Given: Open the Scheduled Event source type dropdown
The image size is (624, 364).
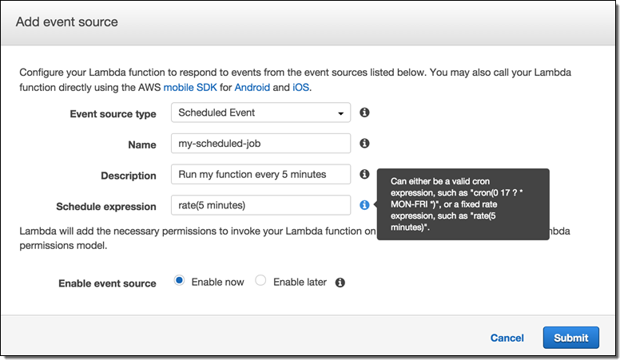Looking at the screenshot, I should pos(260,113).
